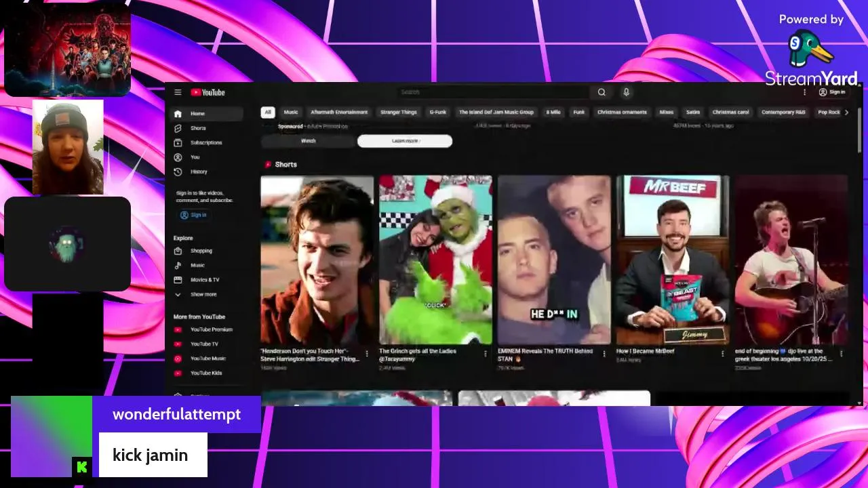Click the Learn more button
The width and height of the screenshot is (868, 488).
pos(405,141)
